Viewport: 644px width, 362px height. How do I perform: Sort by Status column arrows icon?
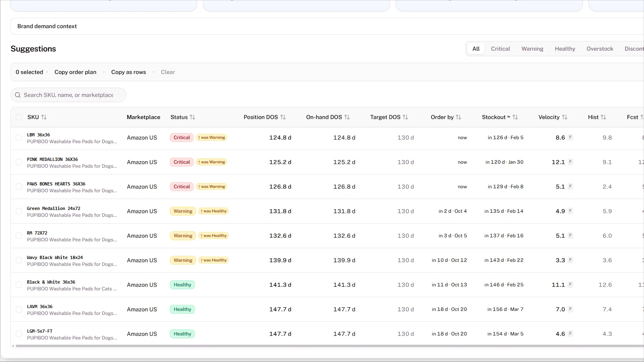[x=192, y=117]
